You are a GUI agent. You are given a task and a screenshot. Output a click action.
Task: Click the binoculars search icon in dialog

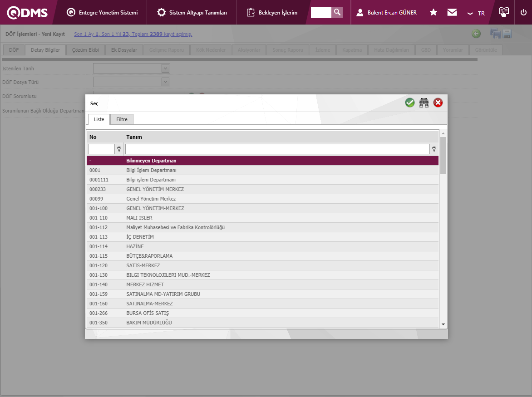(x=424, y=103)
